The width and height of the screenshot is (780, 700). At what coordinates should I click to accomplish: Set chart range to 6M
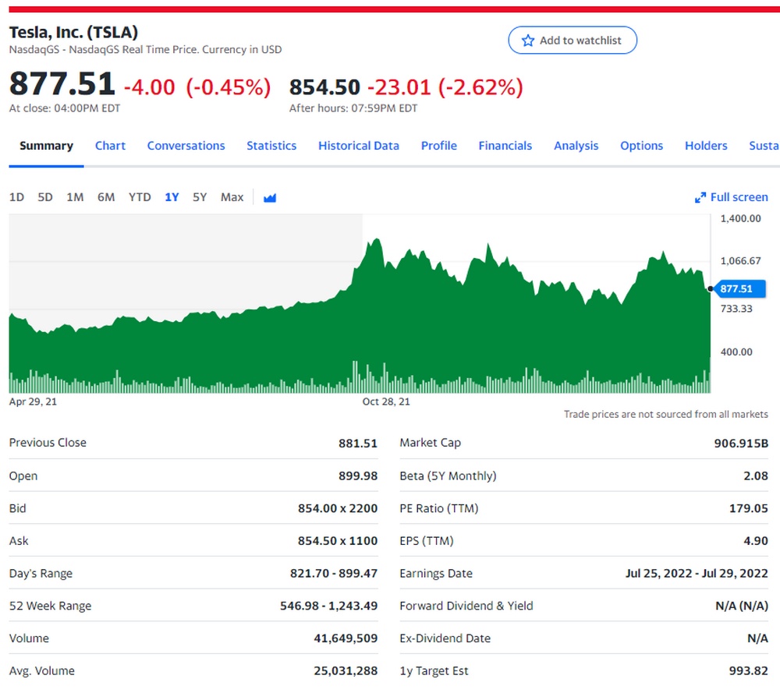coord(106,197)
